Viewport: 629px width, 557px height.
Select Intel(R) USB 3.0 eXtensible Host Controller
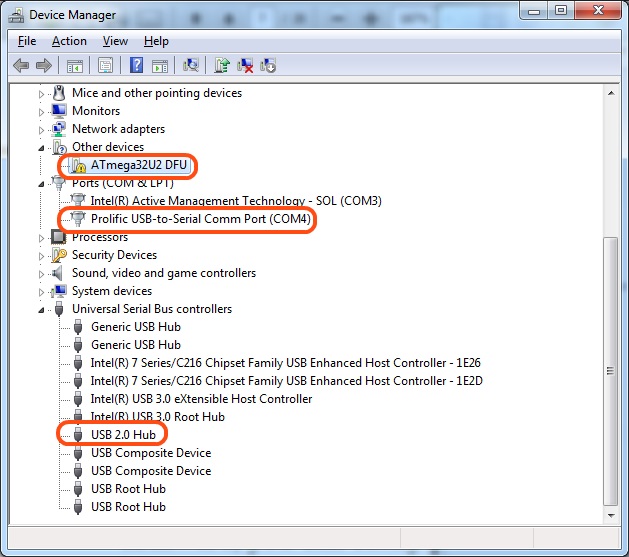pyautogui.click(x=201, y=399)
